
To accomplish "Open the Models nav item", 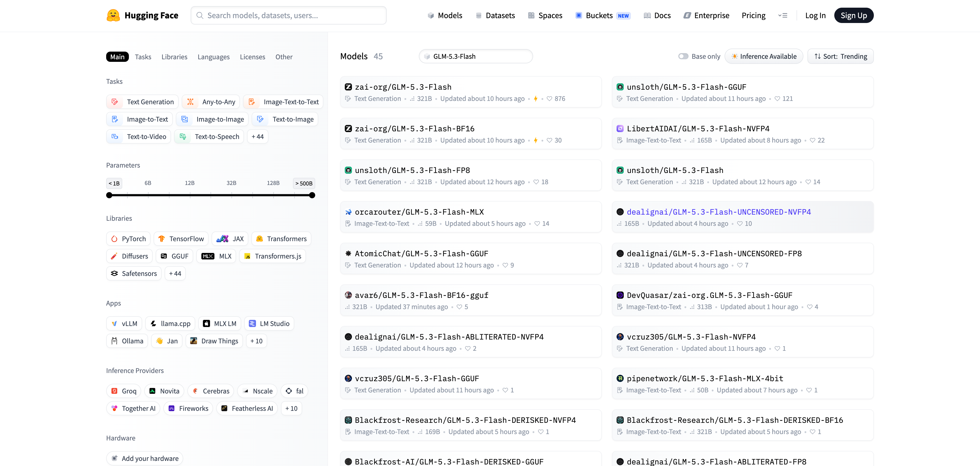I will click(x=445, y=15).
